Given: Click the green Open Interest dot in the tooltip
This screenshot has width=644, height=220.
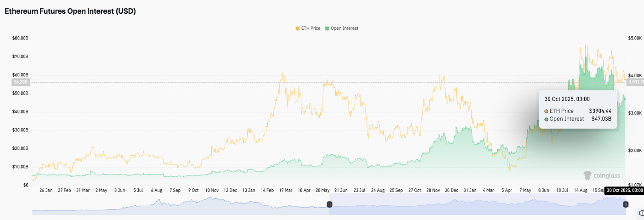Looking at the screenshot, I should 546,119.
